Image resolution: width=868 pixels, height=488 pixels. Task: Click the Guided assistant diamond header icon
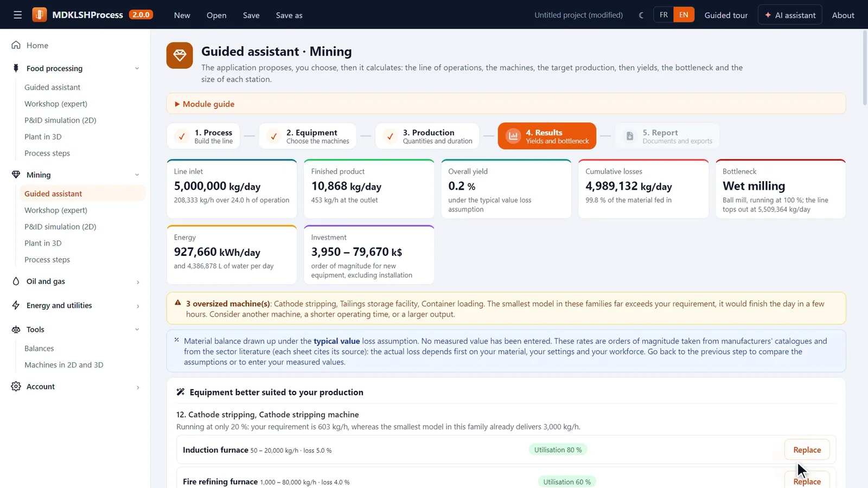tap(180, 55)
